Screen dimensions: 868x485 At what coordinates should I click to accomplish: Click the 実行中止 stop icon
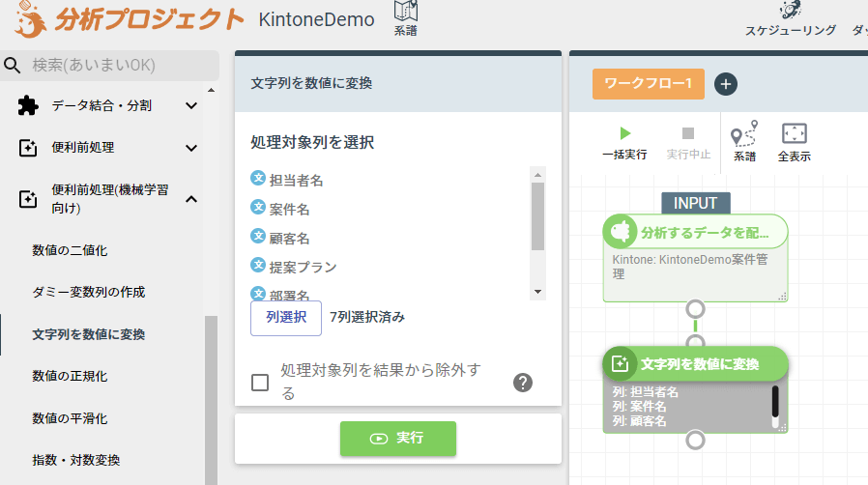coord(688,133)
